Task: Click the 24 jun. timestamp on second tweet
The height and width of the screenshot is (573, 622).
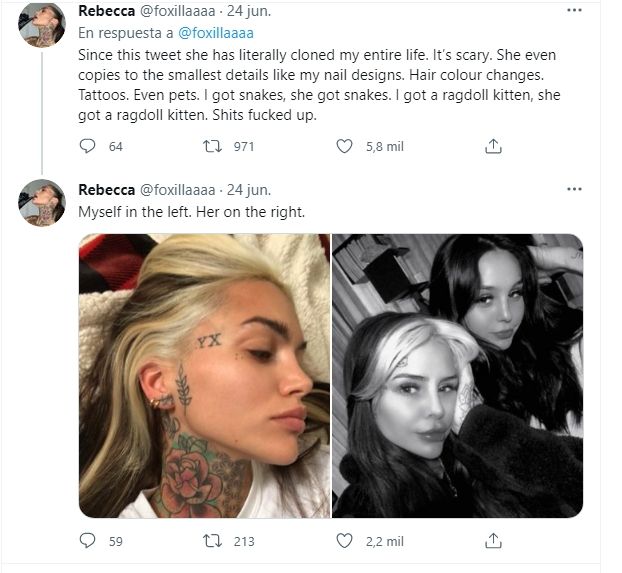Action: tap(248, 189)
